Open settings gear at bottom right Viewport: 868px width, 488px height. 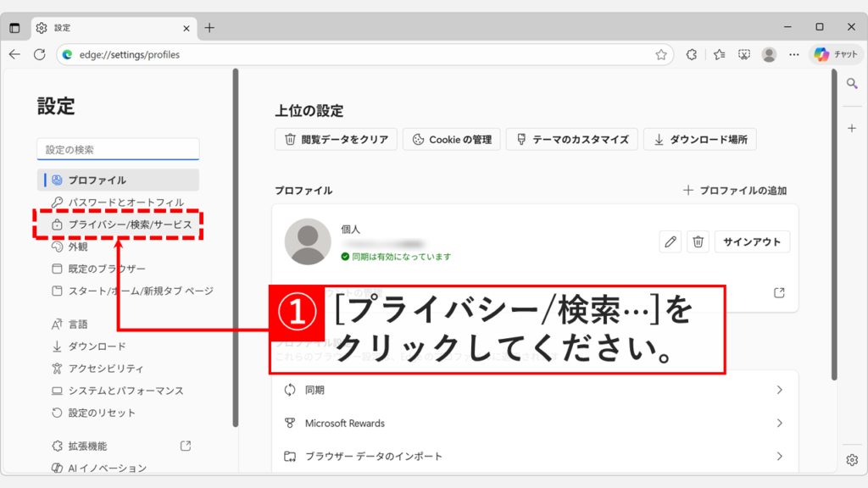point(852,458)
